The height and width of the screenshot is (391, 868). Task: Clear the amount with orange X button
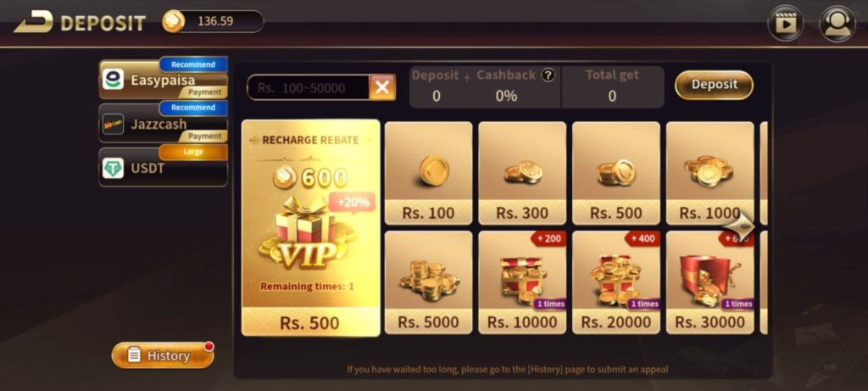[382, 87]
